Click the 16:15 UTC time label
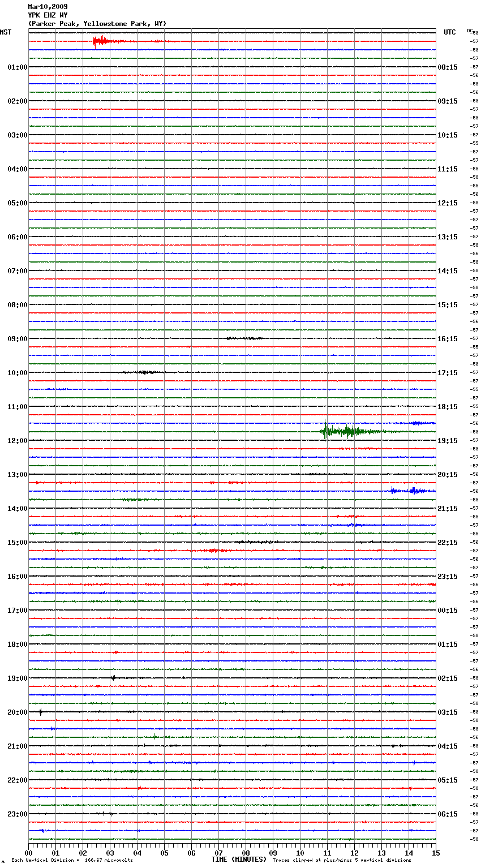 click(448, 339)
